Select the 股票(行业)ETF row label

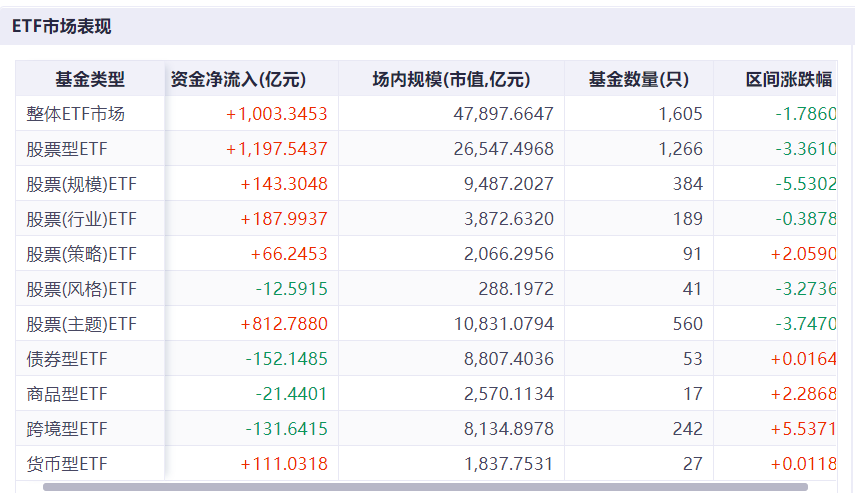click(81, 219)
